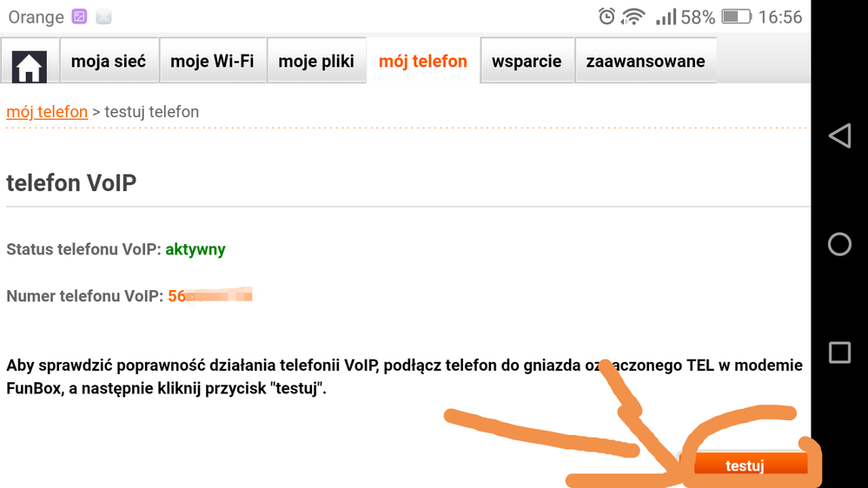Tap the Wi-Fi signal status icon
Image resolution: width=868 pixels, height=488 pixels.
point(633,16)
